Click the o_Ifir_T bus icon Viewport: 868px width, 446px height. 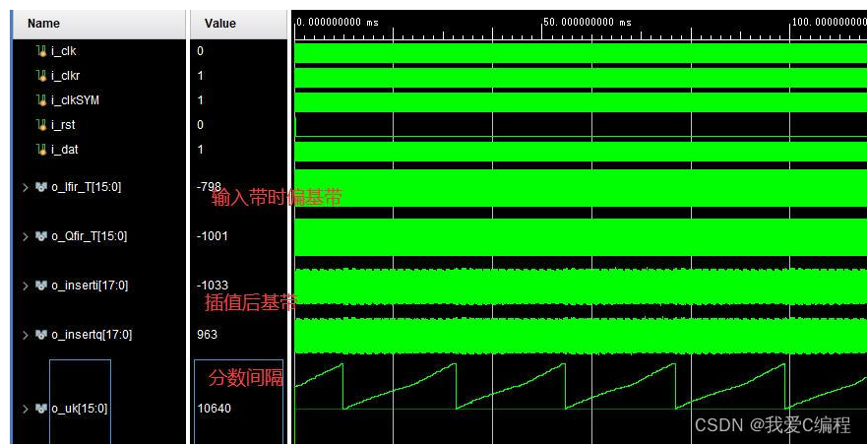41,187
